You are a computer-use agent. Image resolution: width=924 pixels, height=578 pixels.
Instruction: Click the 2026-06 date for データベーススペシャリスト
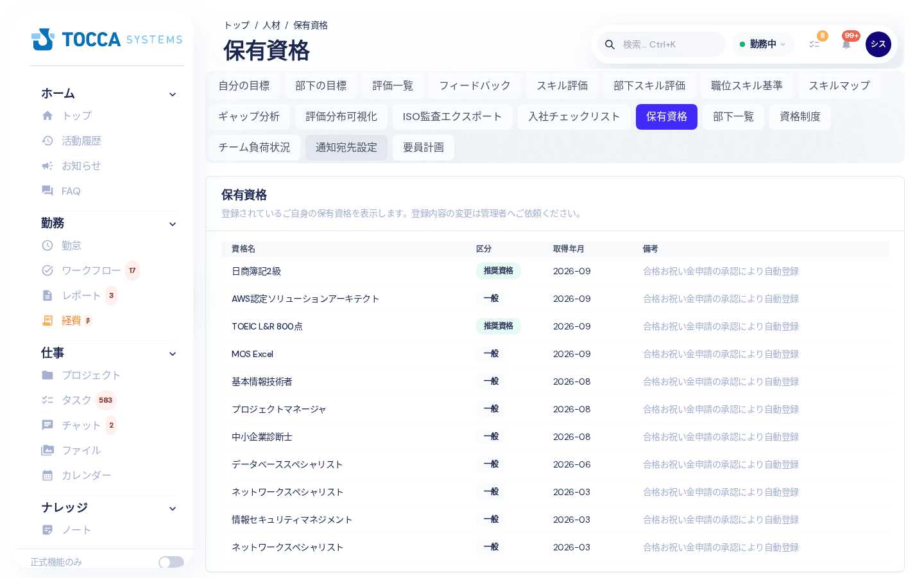pyautogui.click(x=572, y=464)
